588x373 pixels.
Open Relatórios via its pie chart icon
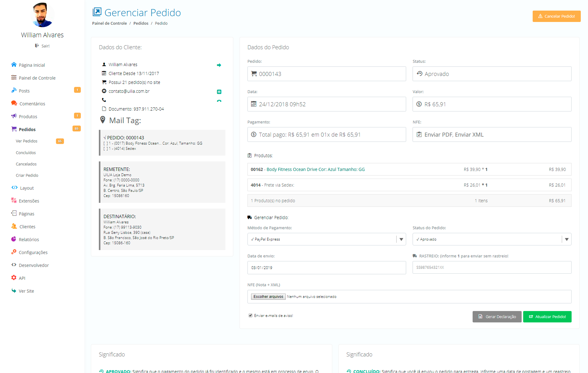click(14, 239)
